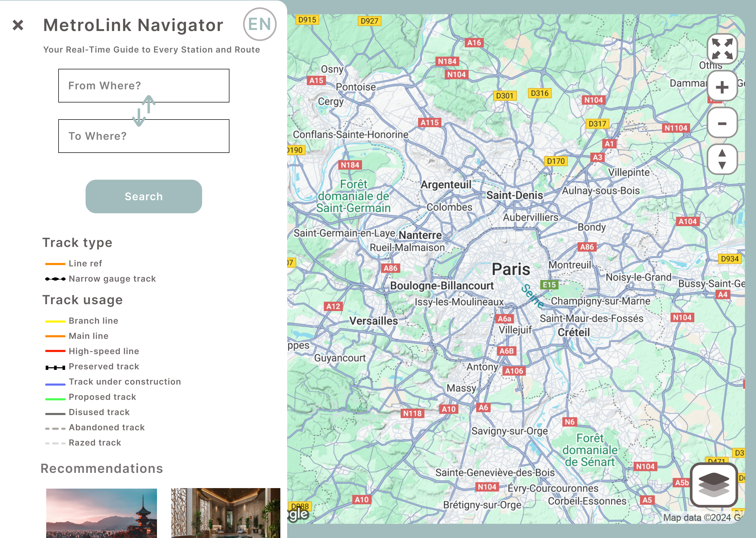
Task: Select the Disused track legend entry
Action: coord(87,412)
